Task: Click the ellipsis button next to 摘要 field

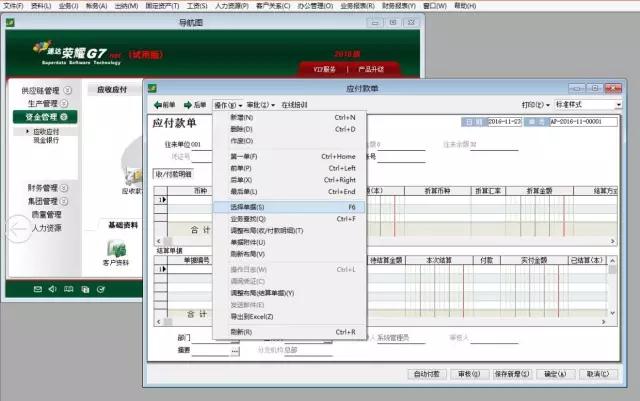Action: [235, 351]
